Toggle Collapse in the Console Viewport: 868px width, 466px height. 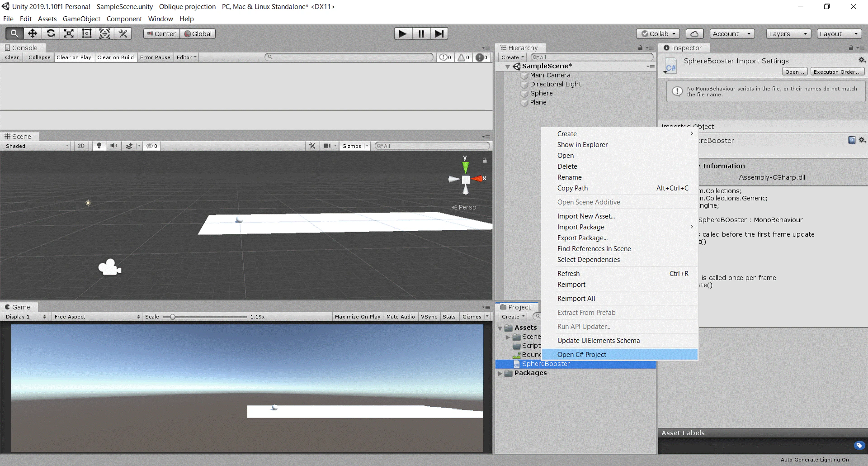tap(39, 57)
